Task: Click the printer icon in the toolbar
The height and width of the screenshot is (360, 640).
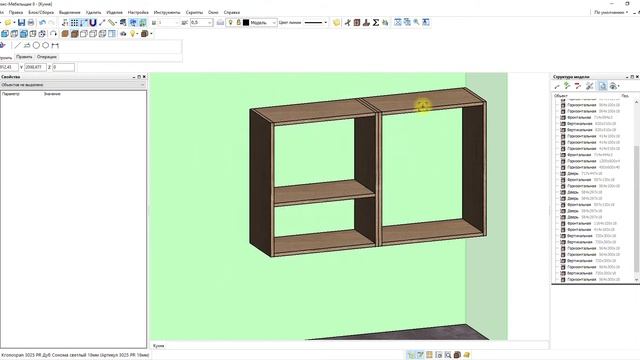Action: pyautogui.click(x=31, y=23)
